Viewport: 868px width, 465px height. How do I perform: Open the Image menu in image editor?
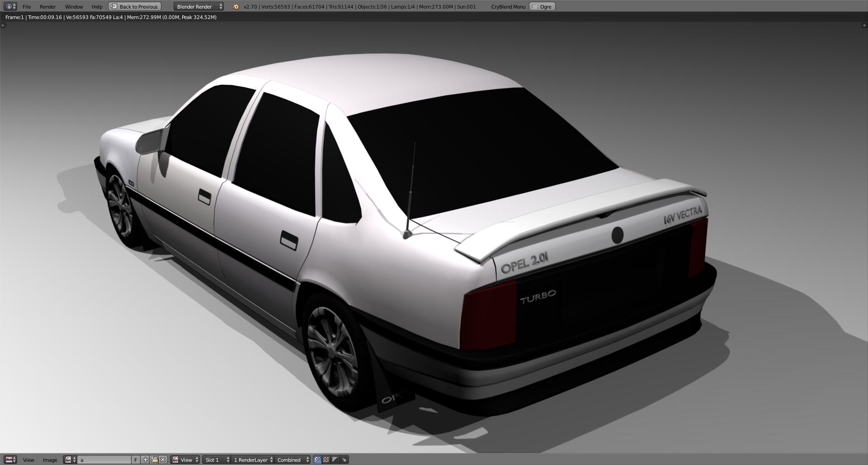pyautogui.click(x=50, y=460)
